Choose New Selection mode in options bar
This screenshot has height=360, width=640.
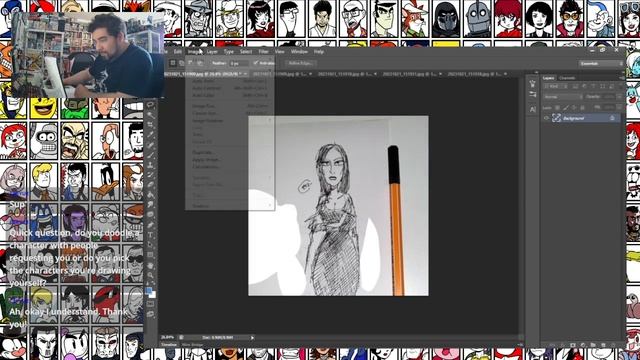coord(173,63)
